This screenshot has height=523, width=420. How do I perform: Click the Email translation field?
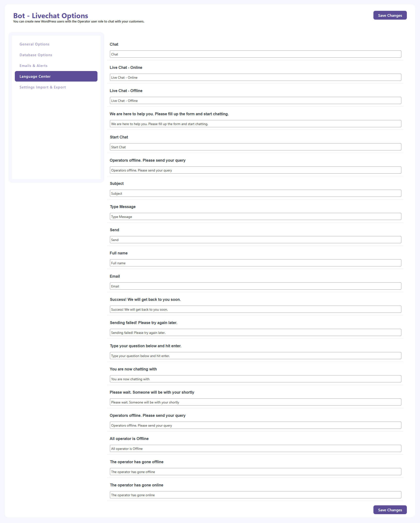point(255,286)
